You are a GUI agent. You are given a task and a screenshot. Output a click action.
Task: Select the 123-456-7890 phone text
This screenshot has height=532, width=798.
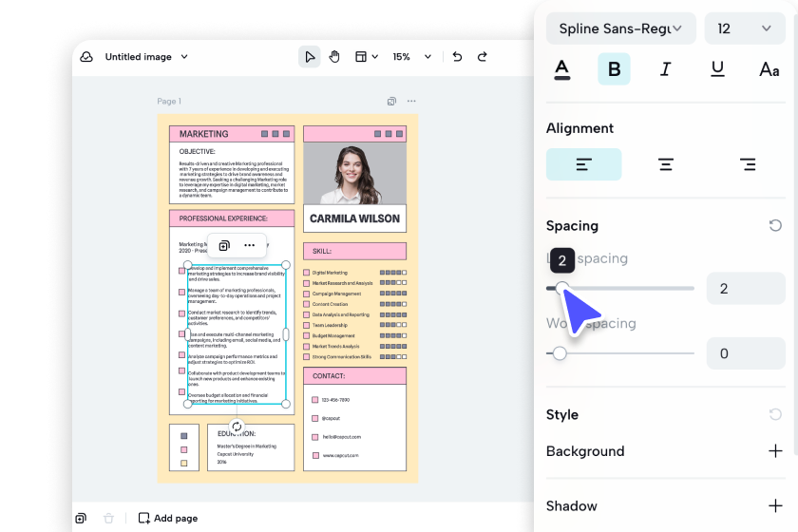tap(335, 400)
